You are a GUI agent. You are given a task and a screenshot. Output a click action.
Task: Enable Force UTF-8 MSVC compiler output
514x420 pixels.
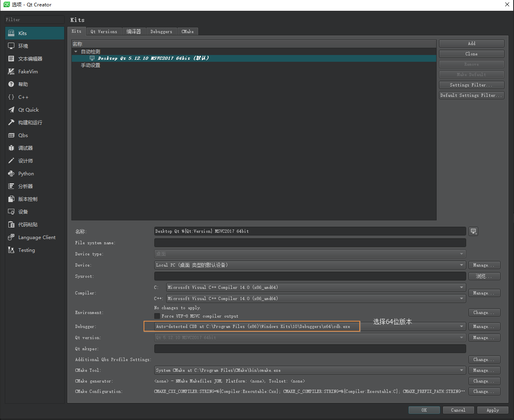coord(157,316)
